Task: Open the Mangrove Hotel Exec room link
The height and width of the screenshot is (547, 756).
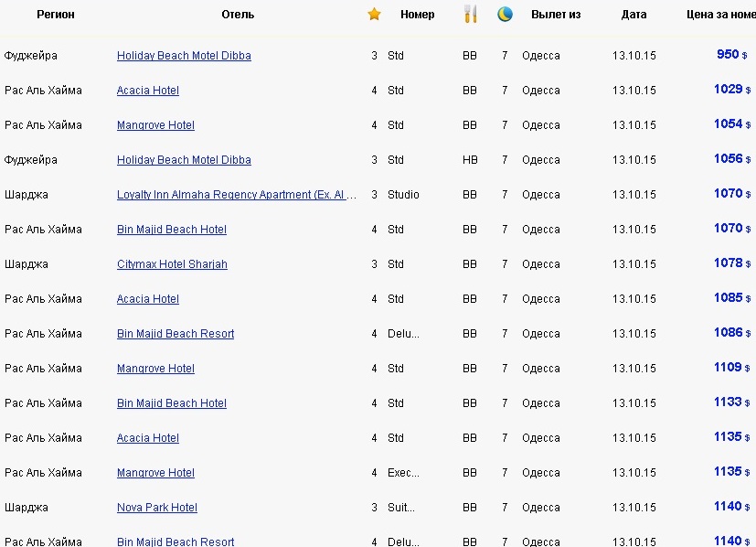Action: tap(155, 472)
